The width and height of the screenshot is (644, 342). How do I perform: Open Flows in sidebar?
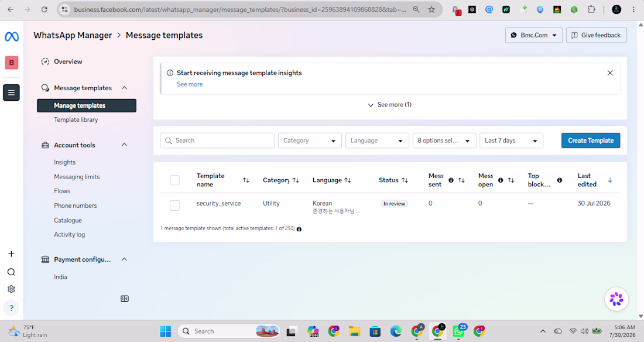click(62, 191)
